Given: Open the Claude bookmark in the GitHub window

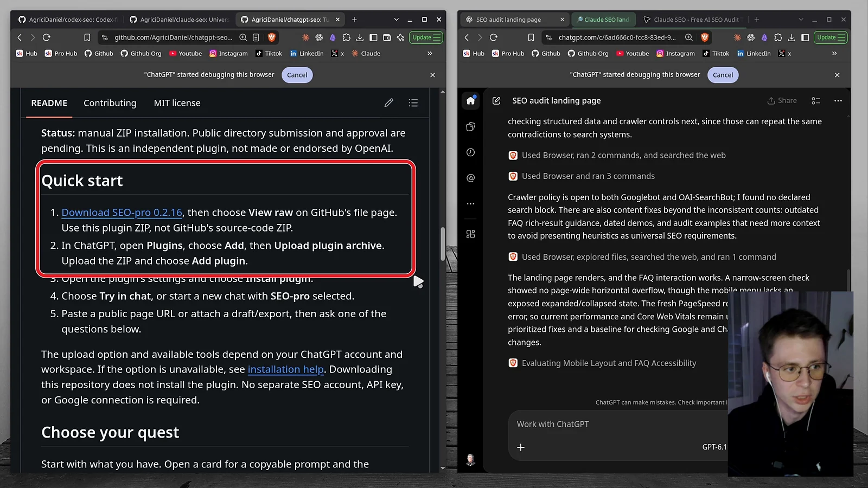Looking at the screenshot, I should (366, 54).
